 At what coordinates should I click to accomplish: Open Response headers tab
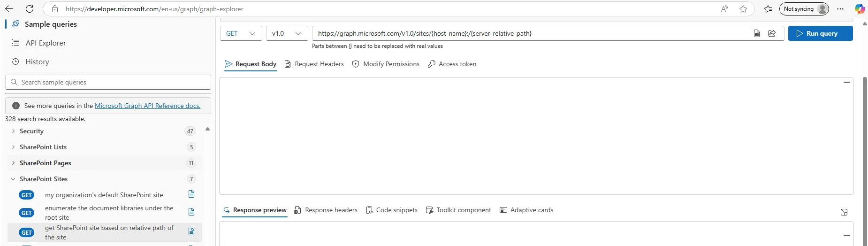[x=326, y=210]
